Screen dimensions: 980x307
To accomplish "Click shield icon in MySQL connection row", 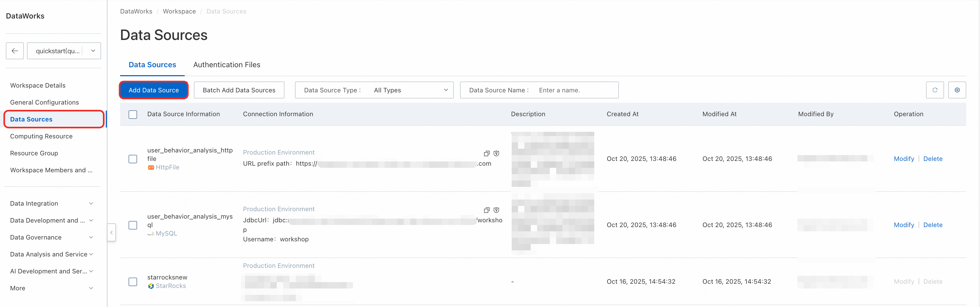I will pos(496,210).
